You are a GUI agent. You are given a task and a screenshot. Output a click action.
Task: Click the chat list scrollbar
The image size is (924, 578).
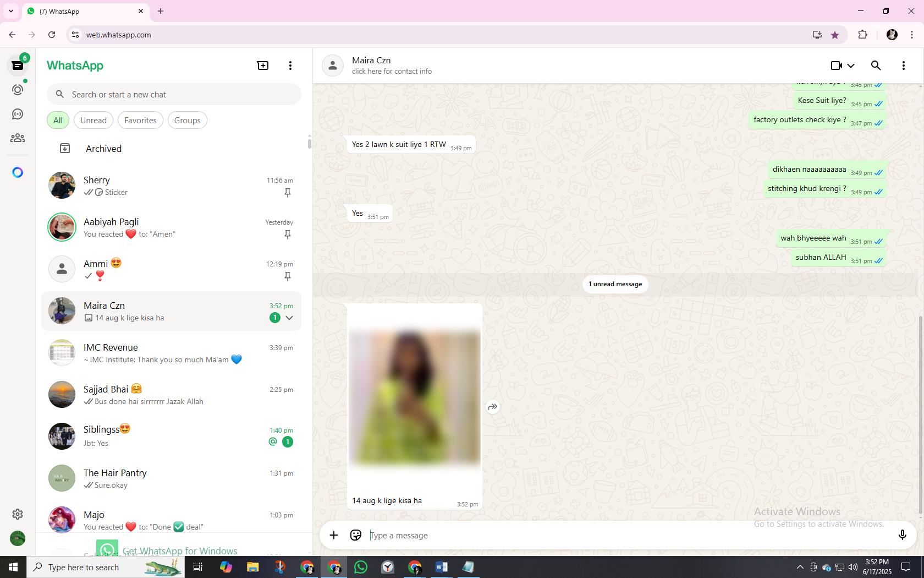(x=309, y=143)
